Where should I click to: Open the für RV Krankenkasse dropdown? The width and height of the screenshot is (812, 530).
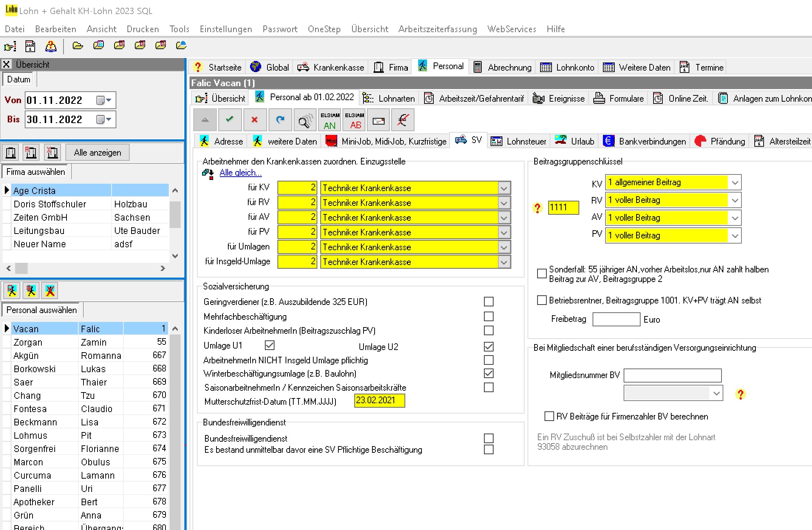click(x=504, y=203)
